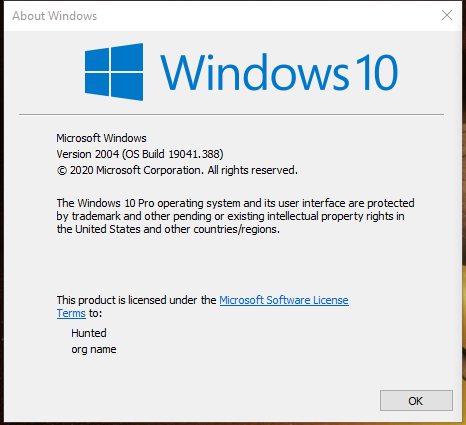Click the 2020 Microsoft Corporation copyright line

point(177,170)
